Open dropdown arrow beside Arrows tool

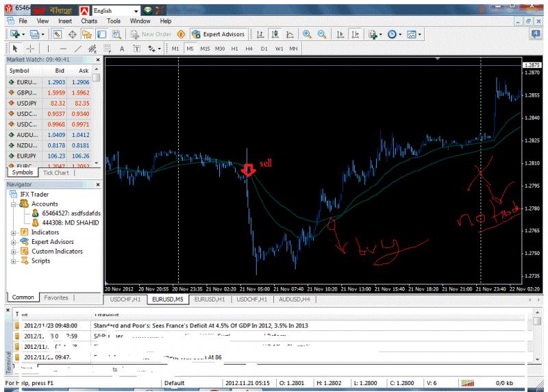click(x=160, y=49)
